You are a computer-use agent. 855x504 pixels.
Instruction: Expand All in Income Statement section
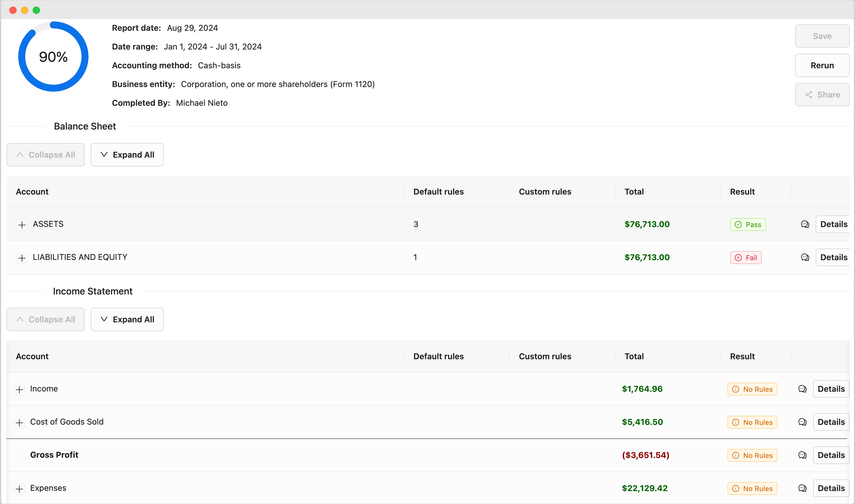click(x=127, y=320)
